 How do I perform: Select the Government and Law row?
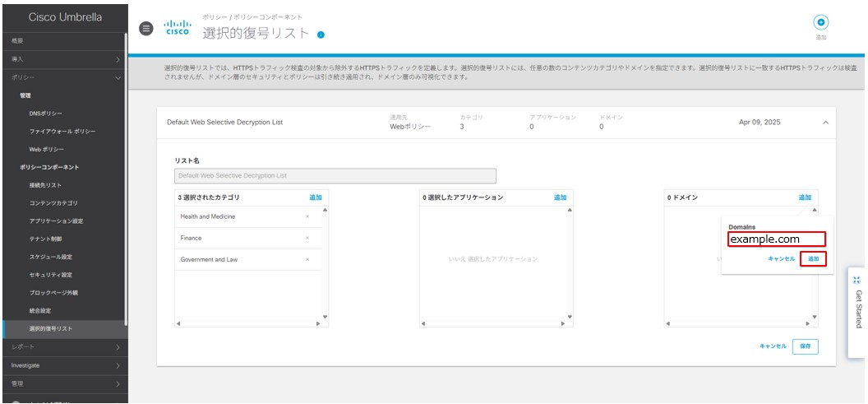[248, 259]
